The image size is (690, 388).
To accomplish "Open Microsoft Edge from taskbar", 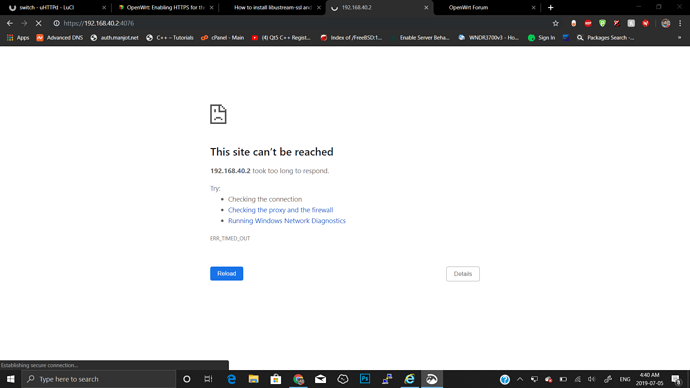I will pyautogui.click(x=231, y=379).
